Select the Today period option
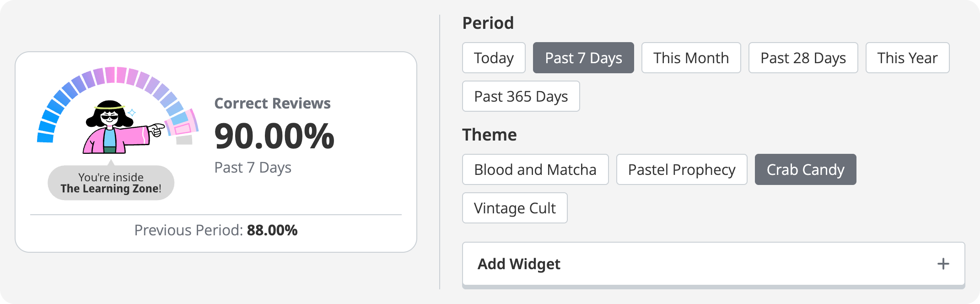The image size is (980, 304). [x=494, y=58]
